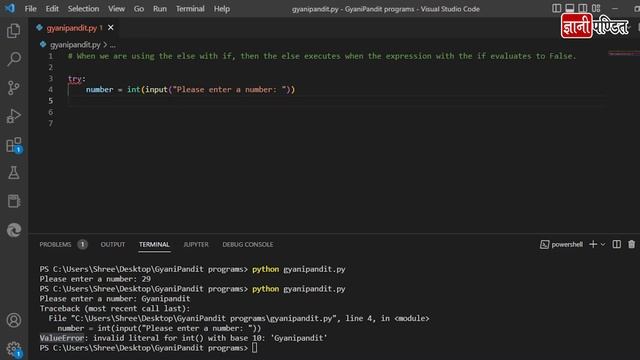Screen dimensions: 640x360
Task: Open the Testing flask view
Action: pyautogui.click(x=13, y=173)
